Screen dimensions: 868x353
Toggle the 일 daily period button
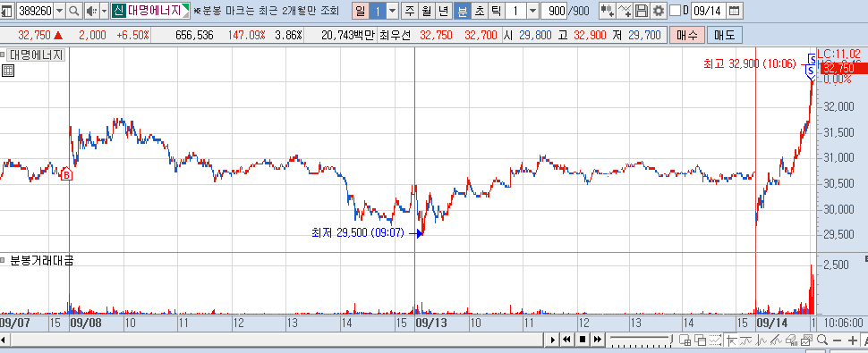(x=361, y=11)
